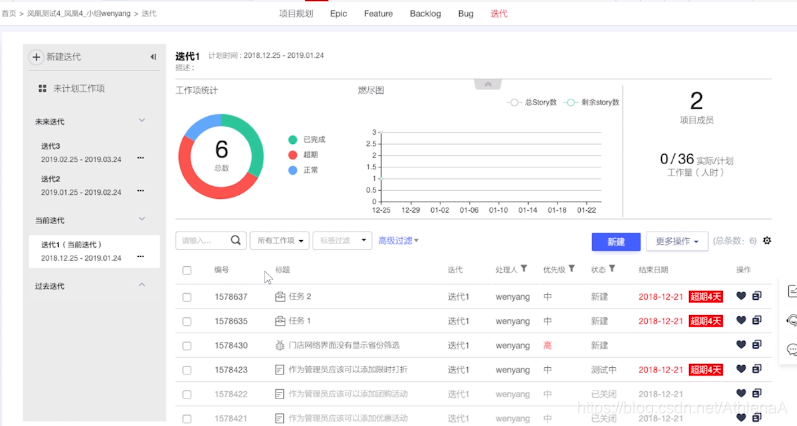This screenshot has width=797, height=426.
Task: Check the box for item 1578635
Action: coord(187,321)
